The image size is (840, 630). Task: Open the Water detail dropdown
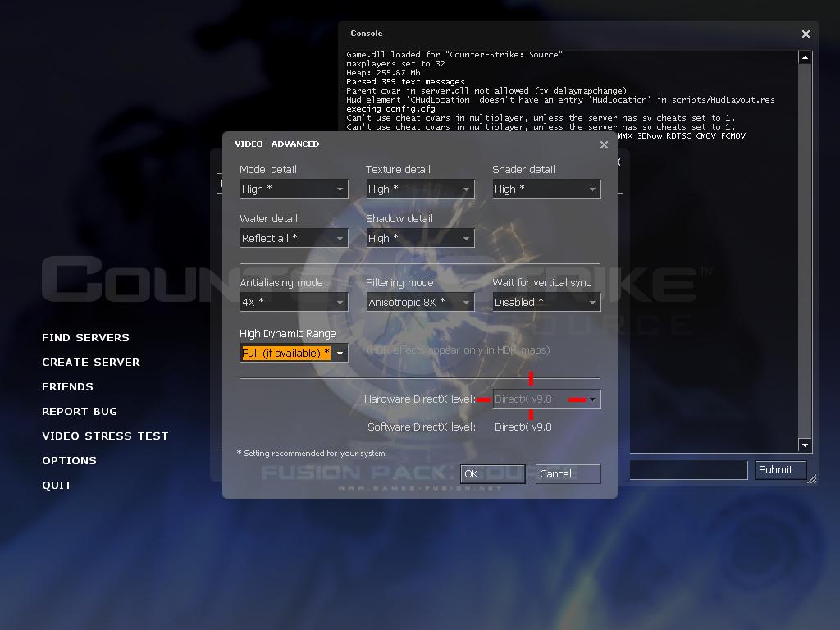(294, 239)
